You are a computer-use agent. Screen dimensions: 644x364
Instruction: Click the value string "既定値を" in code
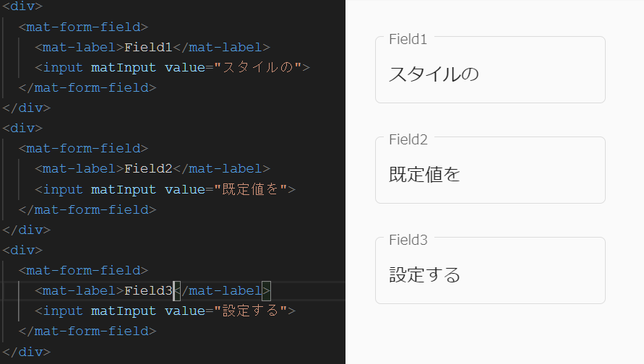click(x=251, y=189)
